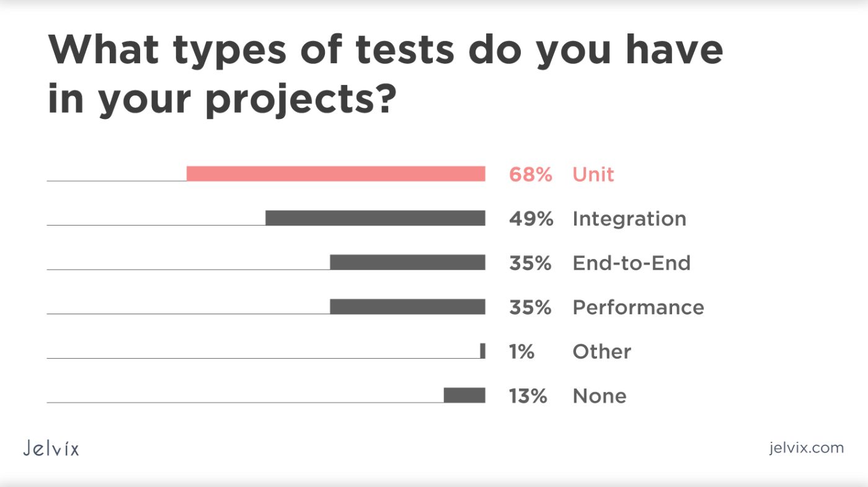Select the Integration label

[629, 219]
